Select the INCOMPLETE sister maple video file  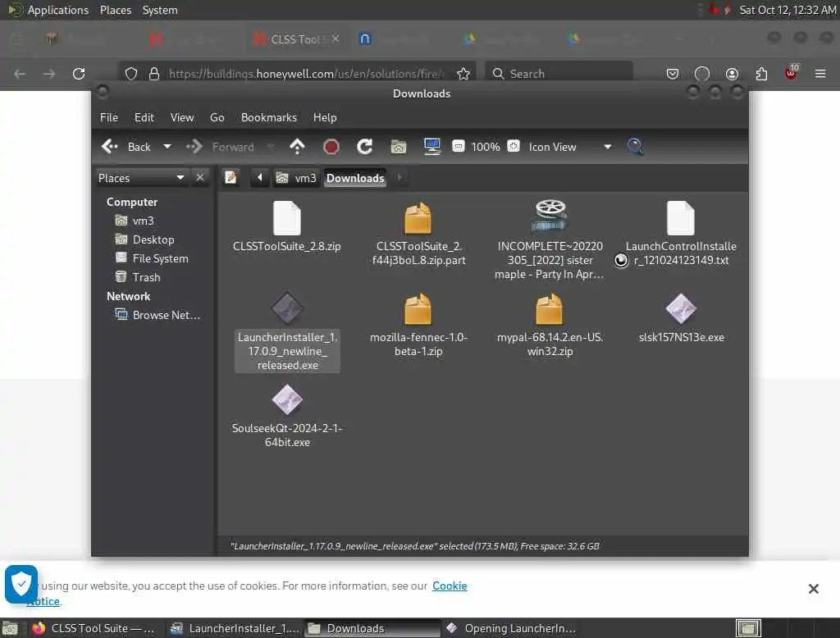tap(550, 216)
